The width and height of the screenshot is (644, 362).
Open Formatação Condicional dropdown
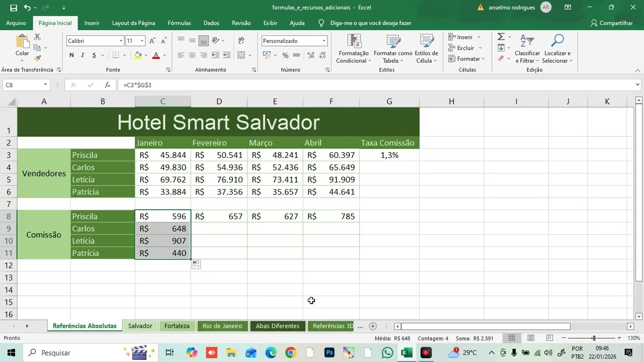point(354,49)
